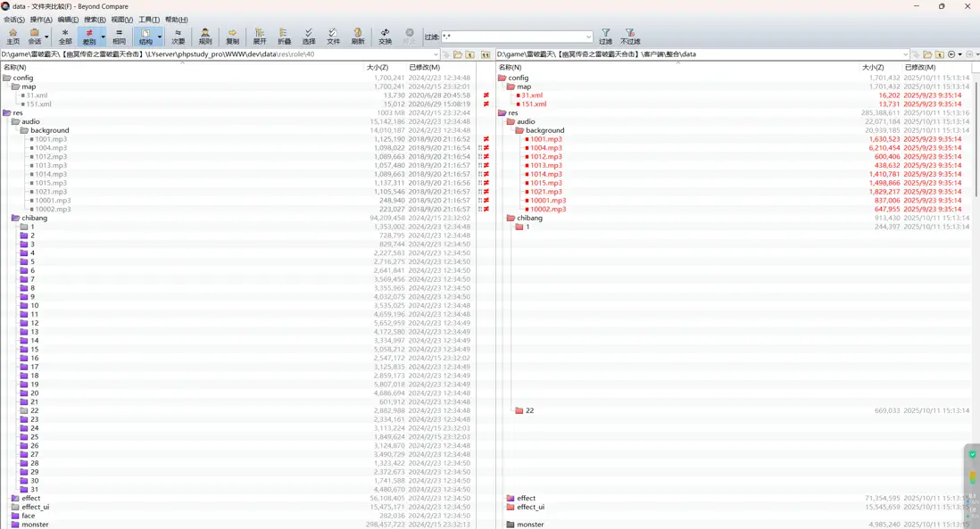Toggle the 结构 compare-structure option
Image resolution: width=980 pixels, height=529 pixels.
[x=145, y=37]
